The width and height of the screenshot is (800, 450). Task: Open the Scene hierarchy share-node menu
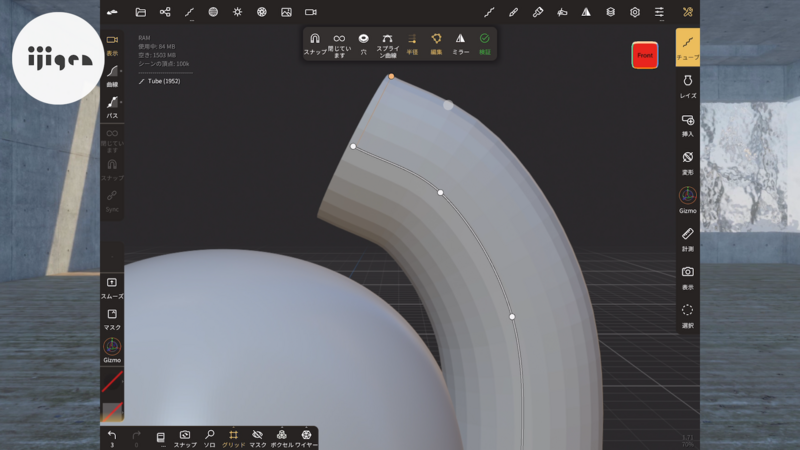coord(165,12)
